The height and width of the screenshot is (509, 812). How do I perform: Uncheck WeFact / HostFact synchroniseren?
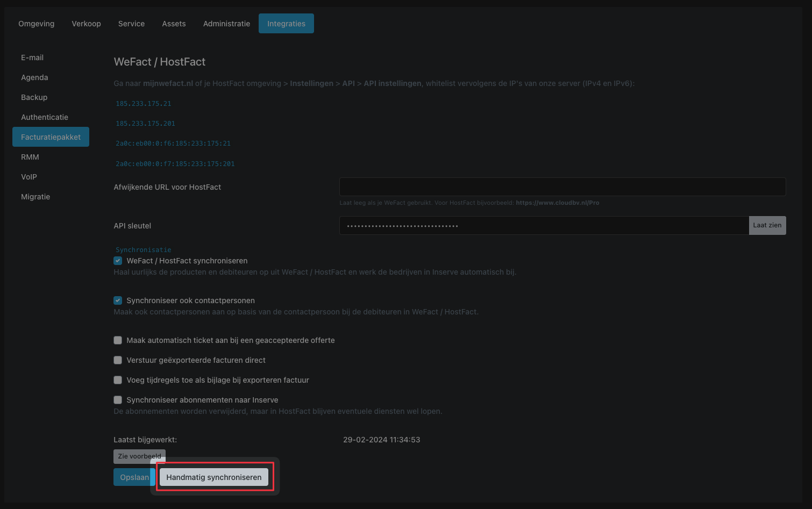tap(118, 261)
